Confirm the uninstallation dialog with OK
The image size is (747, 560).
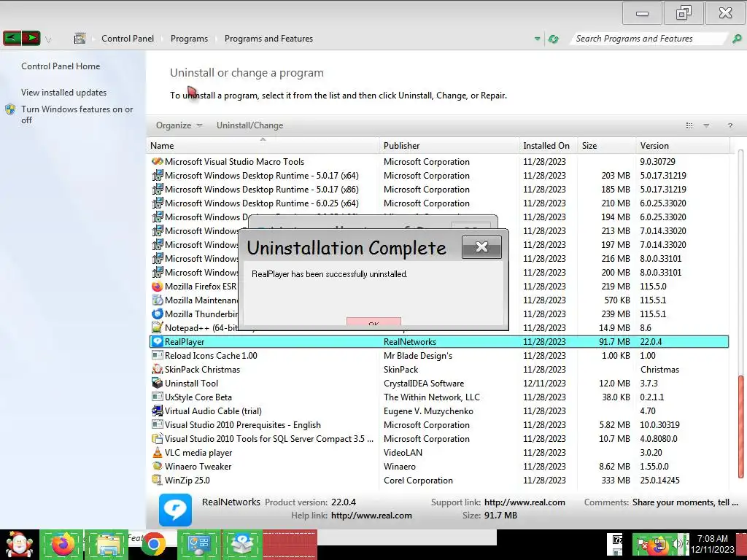[374, 322]
